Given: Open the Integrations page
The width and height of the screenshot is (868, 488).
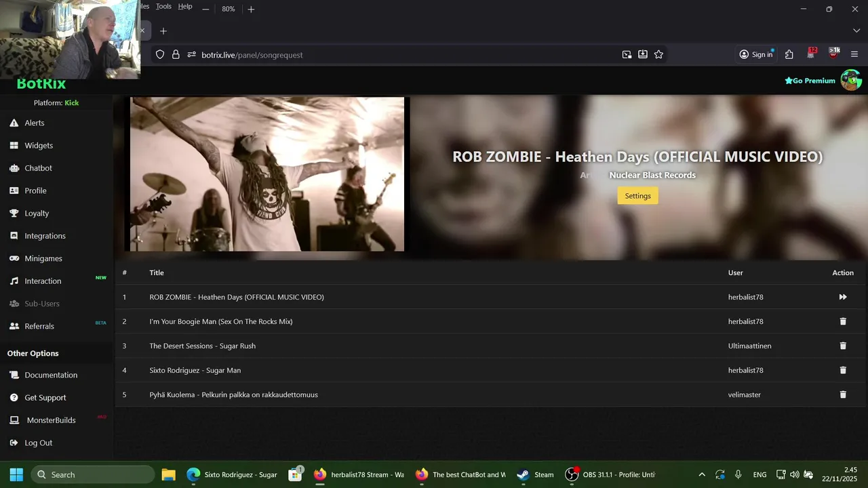Looking at the screenshot, I should 45,236.
